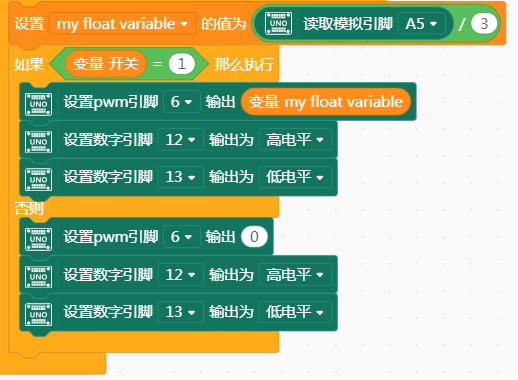The image size is (518, 380).
Task: Click the 如果 label on the if block
Action: (x=29, y=64)
